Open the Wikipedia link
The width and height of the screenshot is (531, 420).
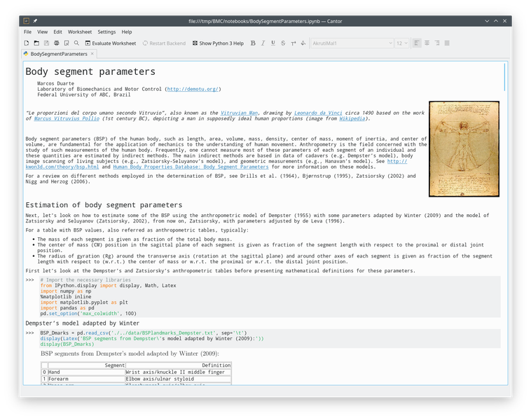coord(352,118)
